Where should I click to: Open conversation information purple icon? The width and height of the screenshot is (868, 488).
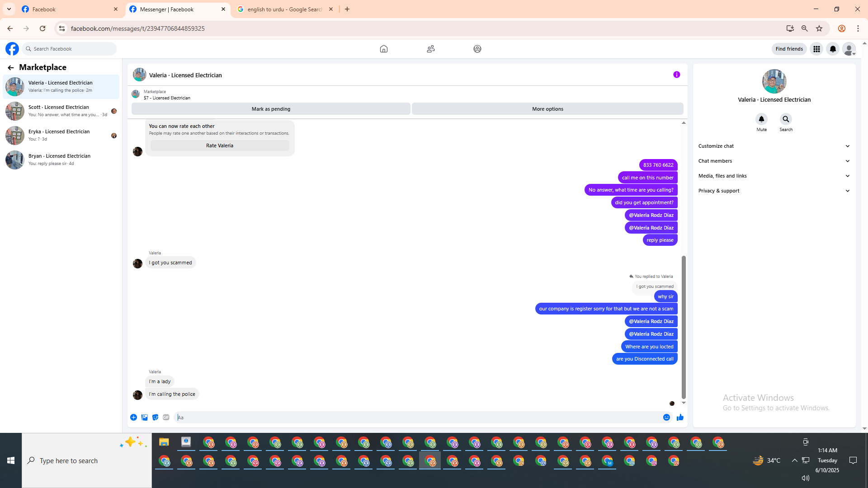pyautogui.click(x=676, y=75)
